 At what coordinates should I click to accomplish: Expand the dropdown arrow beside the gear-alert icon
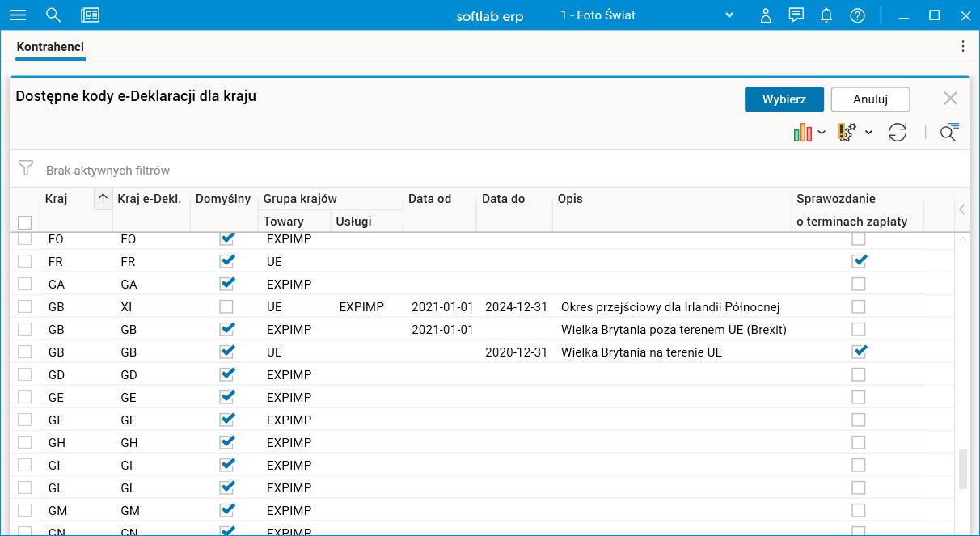tap(868, 133)
